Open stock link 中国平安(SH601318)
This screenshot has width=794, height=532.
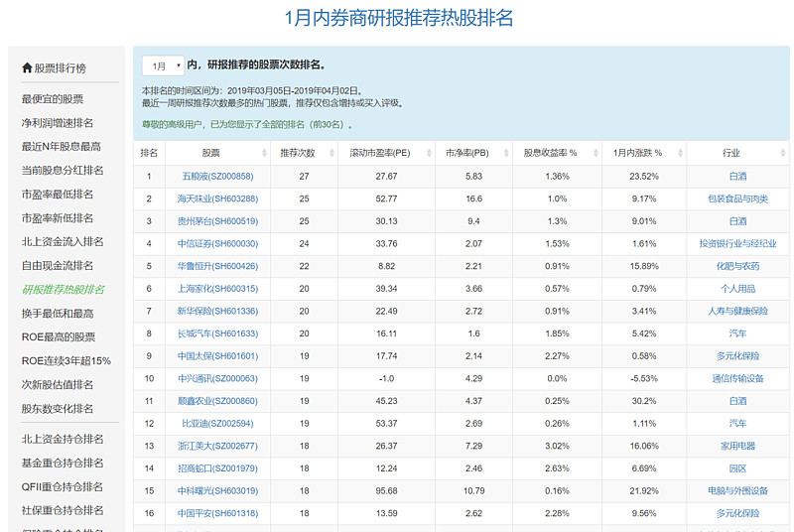217,513
